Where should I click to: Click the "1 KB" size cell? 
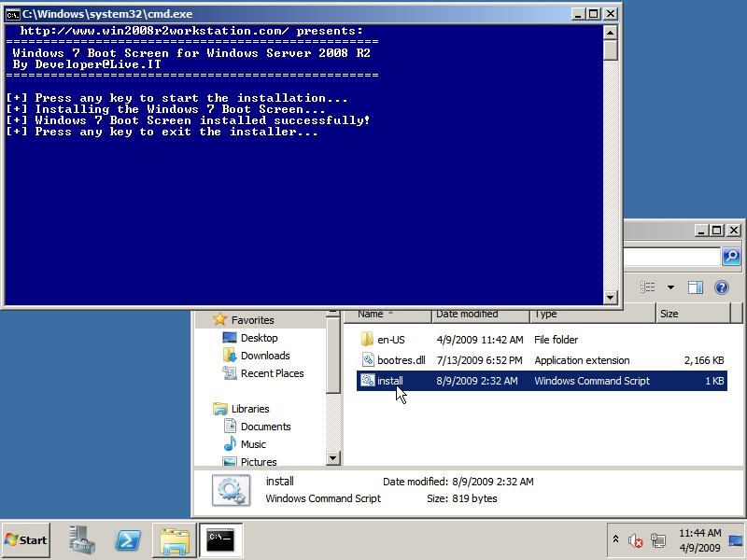(x=714, y=381)
